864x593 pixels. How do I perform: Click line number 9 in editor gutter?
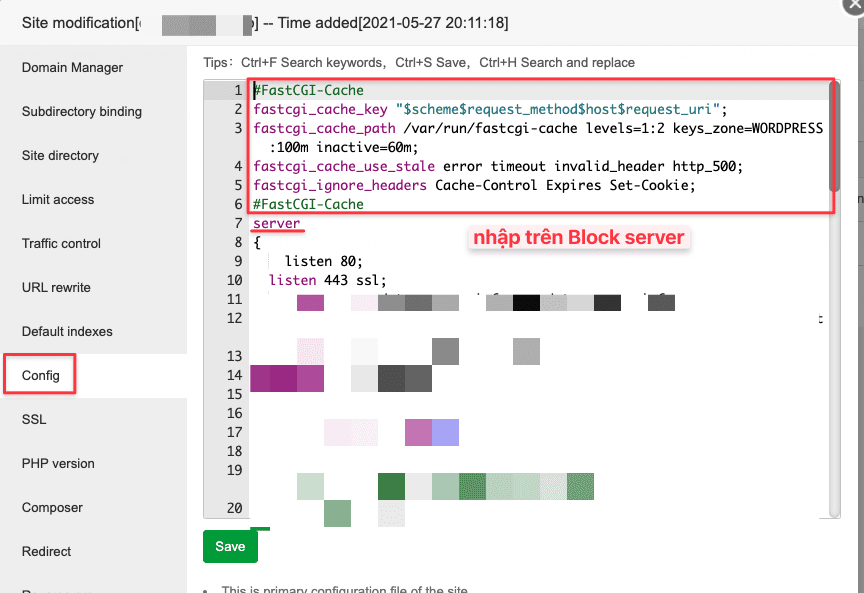235,261
